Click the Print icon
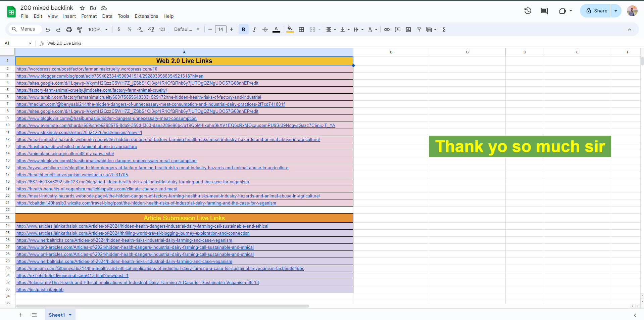This screenshot has height=320, width=644. [x=69, y=30]
